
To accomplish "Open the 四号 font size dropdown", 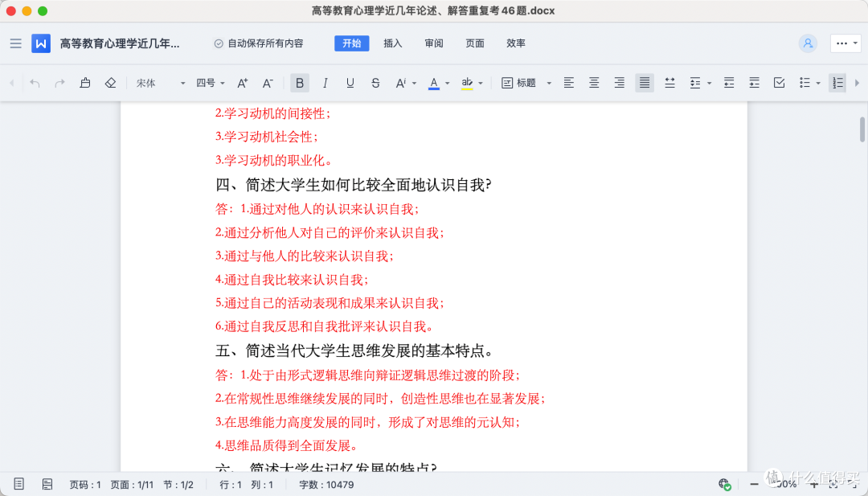I will point(211,83).
